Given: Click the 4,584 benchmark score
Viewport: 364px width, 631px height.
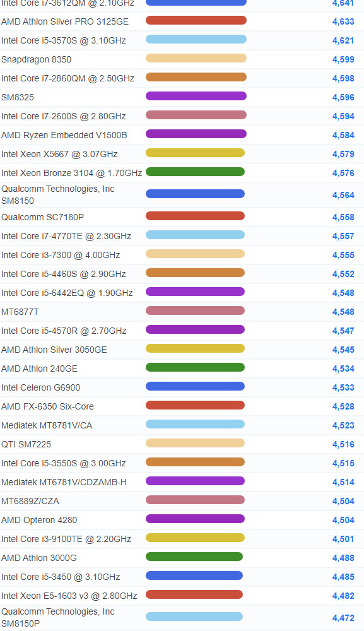Looking at the screenshot, I should (343, 135).
